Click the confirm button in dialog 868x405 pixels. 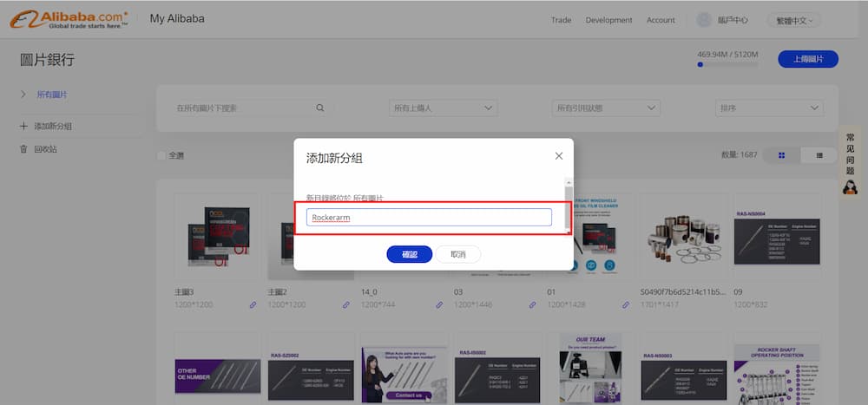click(409, 254)
